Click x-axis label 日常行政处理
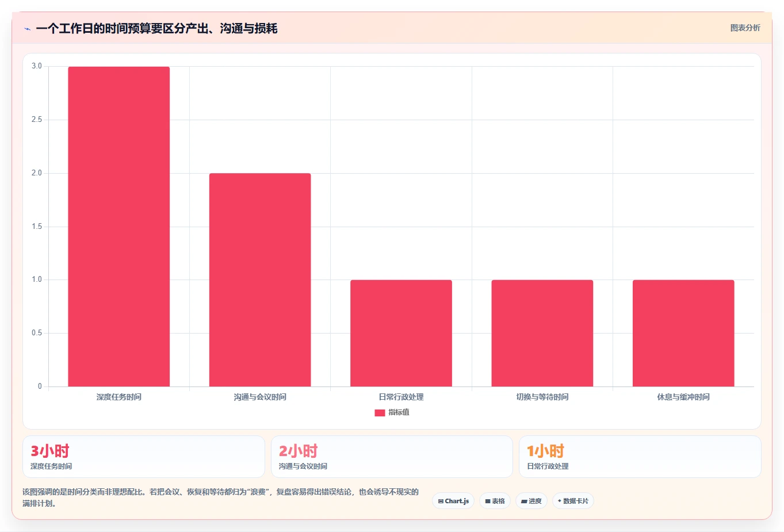 tap(401, 397)
